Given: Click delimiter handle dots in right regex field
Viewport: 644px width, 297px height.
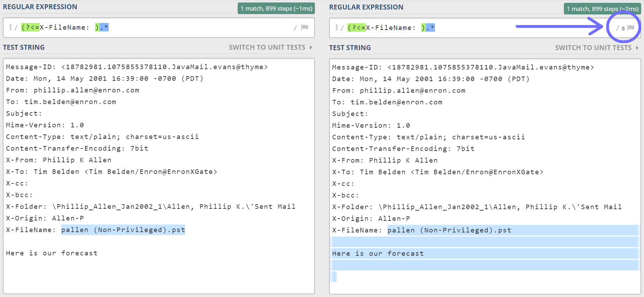Looking at the screenshot, I should (336, 28).
